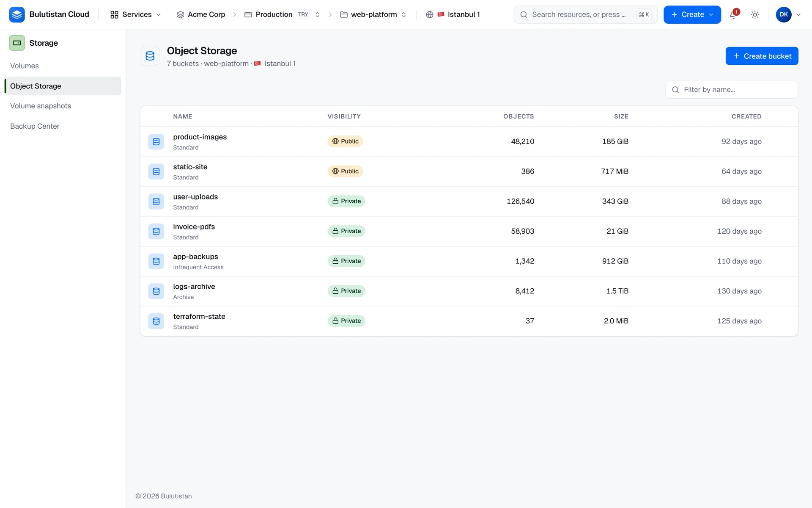Click the Public badge on product-images

click(x=345, y=141)
